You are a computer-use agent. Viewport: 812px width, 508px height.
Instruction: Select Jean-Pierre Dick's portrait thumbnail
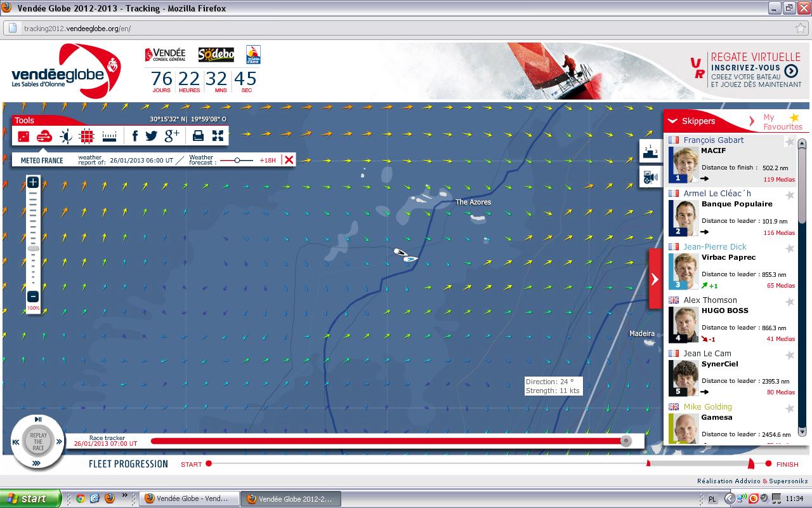click(685, 271)
